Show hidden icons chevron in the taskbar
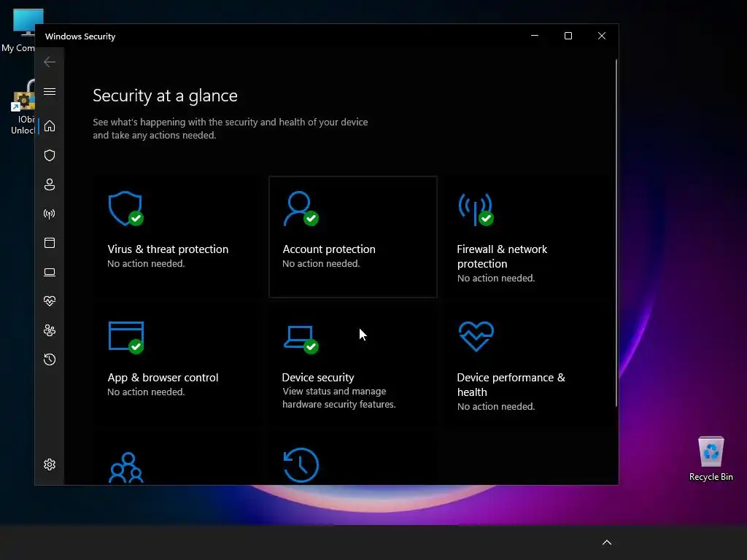Viewport: 747px width, 560px height. click(x=607, y=542)
